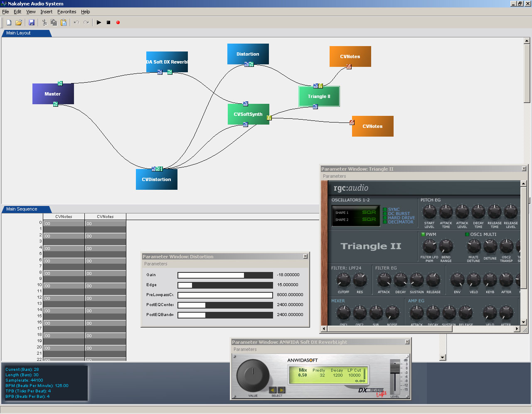Click the PITCH EG START LEVEL knob
532x414 pixels.
[x=429, y=212]
